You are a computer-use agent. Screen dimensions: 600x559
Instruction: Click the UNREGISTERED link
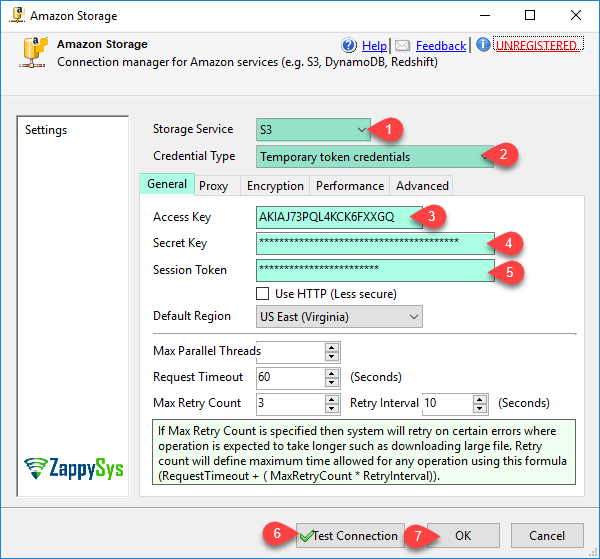pos(538,45)
